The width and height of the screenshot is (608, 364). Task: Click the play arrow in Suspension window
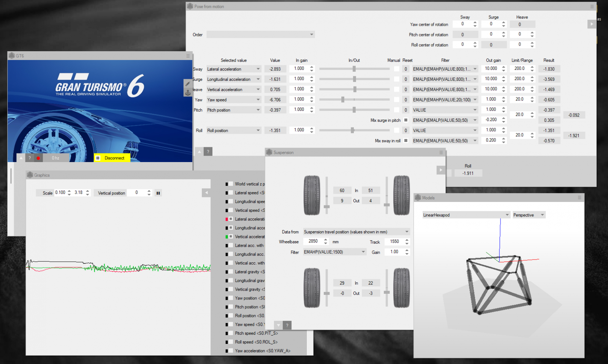coord(440,170)
